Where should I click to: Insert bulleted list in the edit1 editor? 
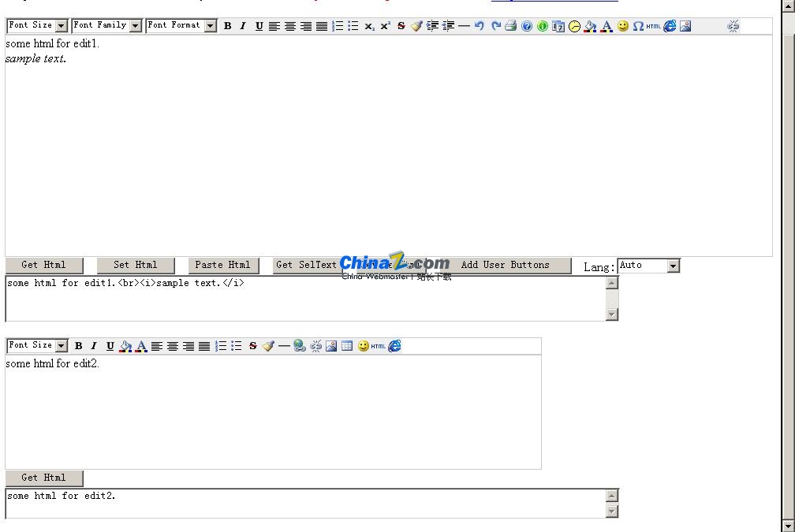pyautogui.click(x=353, y=26)
